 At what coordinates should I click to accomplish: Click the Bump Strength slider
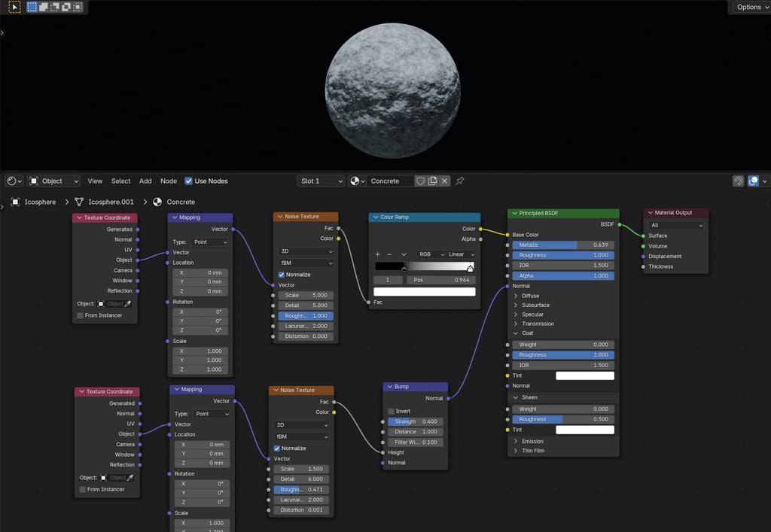point(415,422)
